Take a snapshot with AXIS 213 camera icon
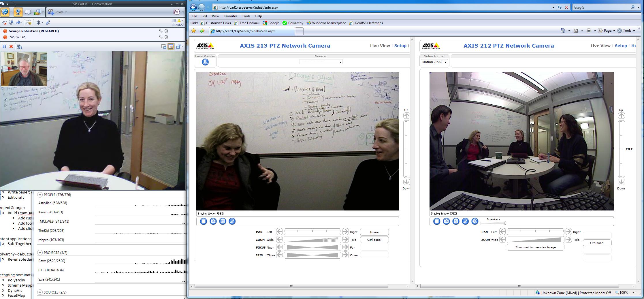This screenshot has width=644, height=299. 213,221
